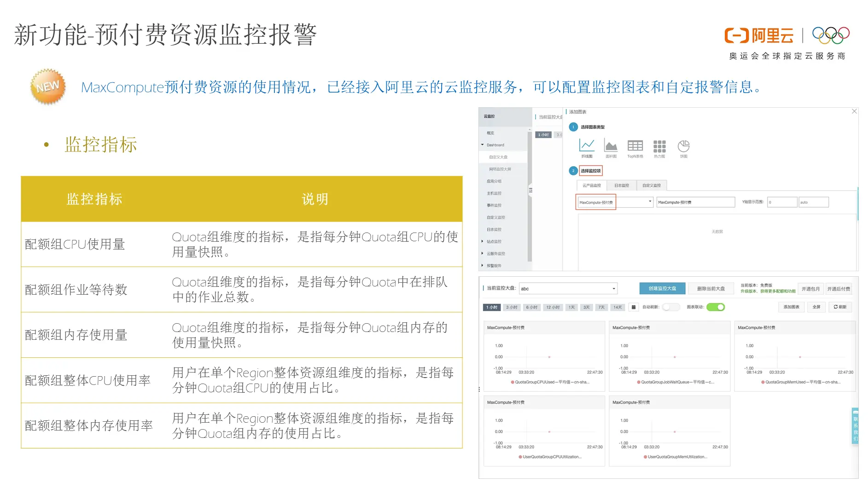Open 自定义大盘 in the sidebar
The image size is (868, 483).
(498, 157)
